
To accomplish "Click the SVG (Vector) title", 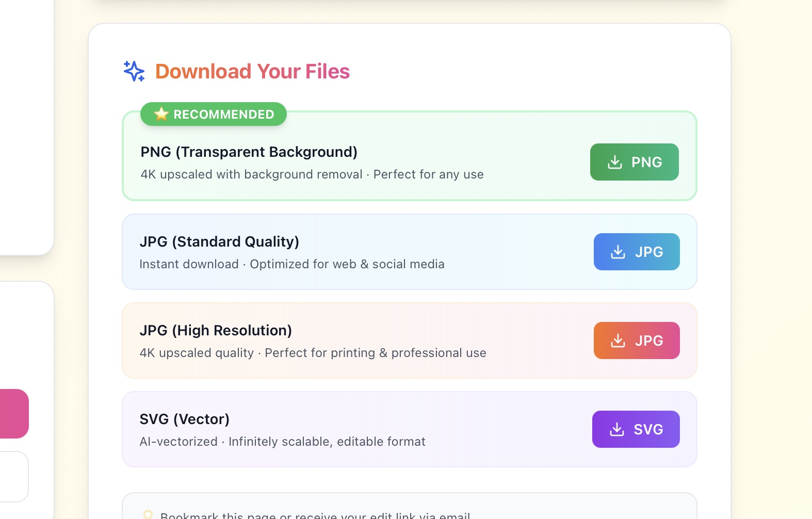I will [x=185, y=419].
